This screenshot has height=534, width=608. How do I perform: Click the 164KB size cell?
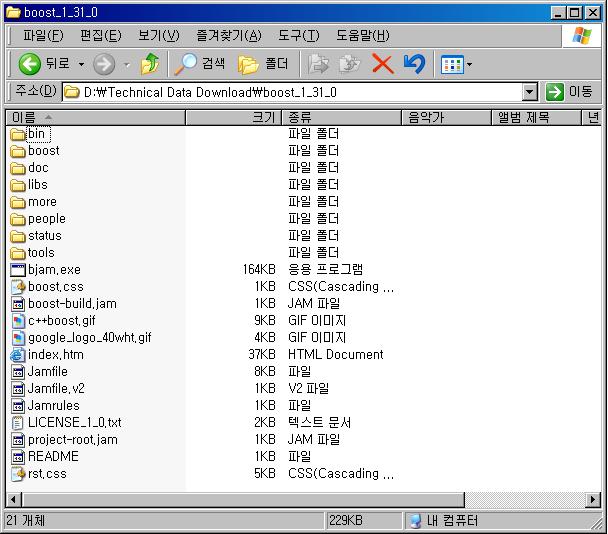[x=259, y=270]
